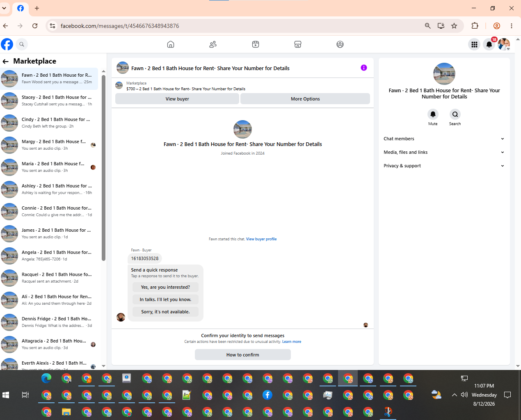Open the Dennis Fridge conversation
The height and width of the screenshot is (420, 521).
[49, 322]
